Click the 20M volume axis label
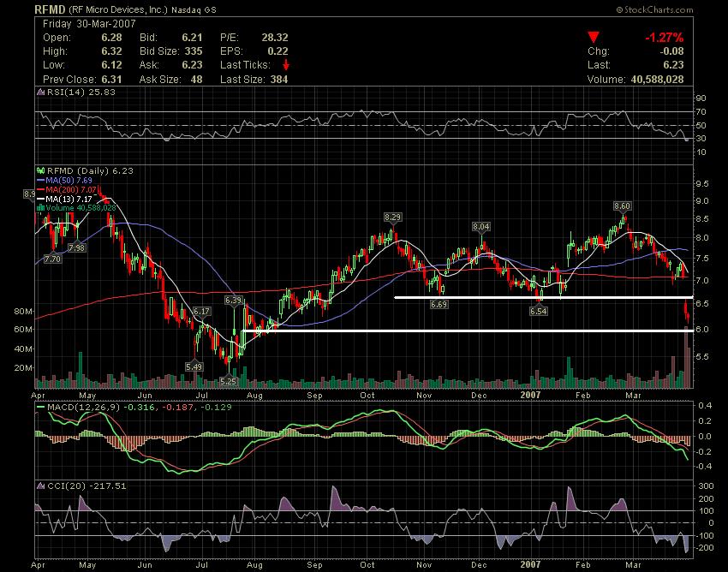 (x=24, y=368)
